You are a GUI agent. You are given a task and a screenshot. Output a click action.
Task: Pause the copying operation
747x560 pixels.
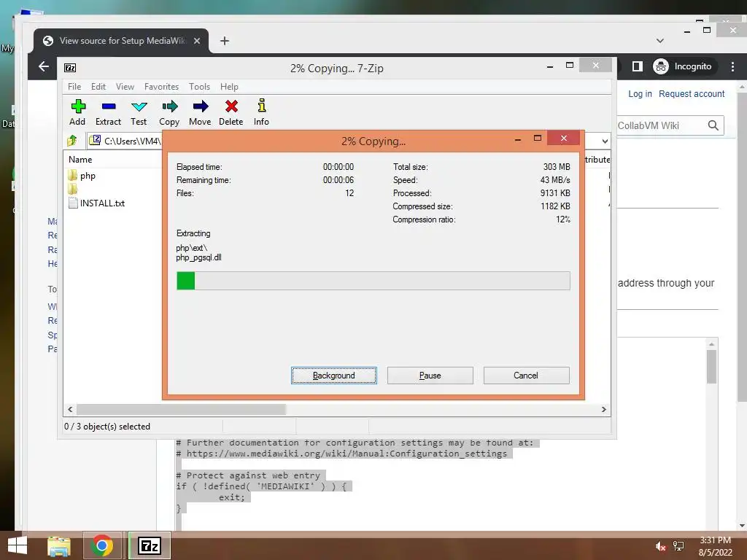coord(430,376)
